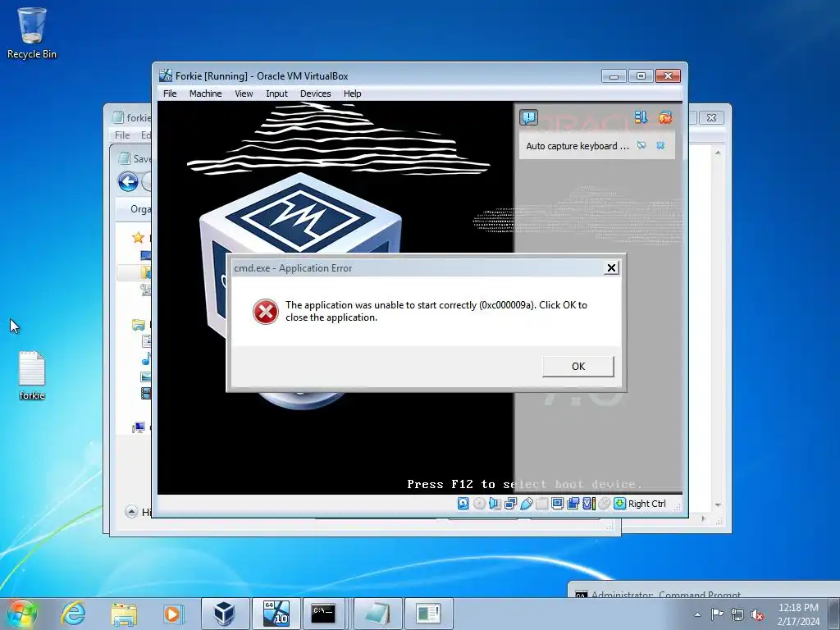This screenshot has height=630, width=840.
Task: Click the network adapters status icon
Action: tap(510, 503)
